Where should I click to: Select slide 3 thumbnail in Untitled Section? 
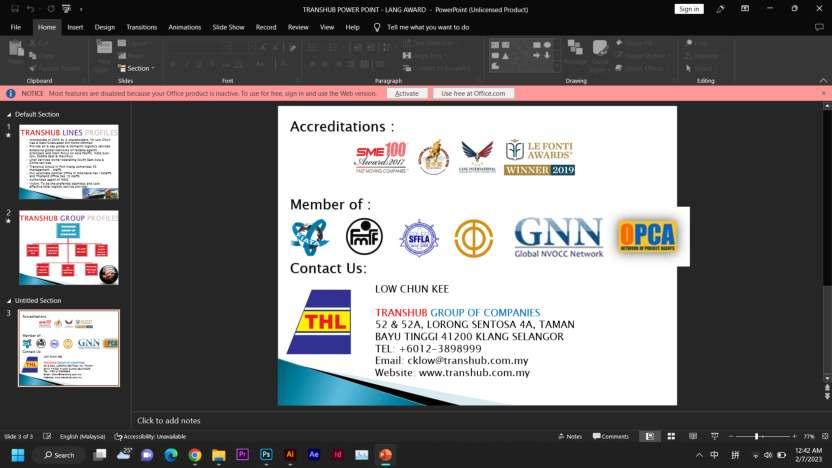(69, 348)
